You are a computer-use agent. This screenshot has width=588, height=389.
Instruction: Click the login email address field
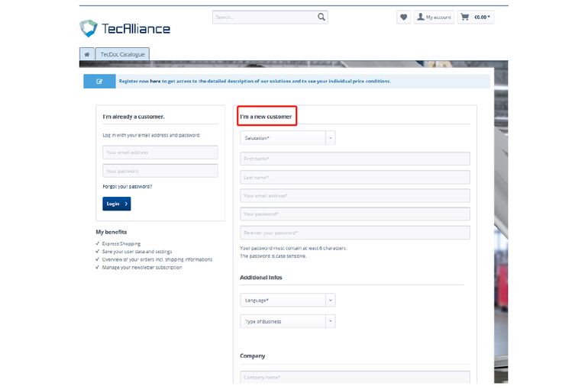tap(160, 153)
